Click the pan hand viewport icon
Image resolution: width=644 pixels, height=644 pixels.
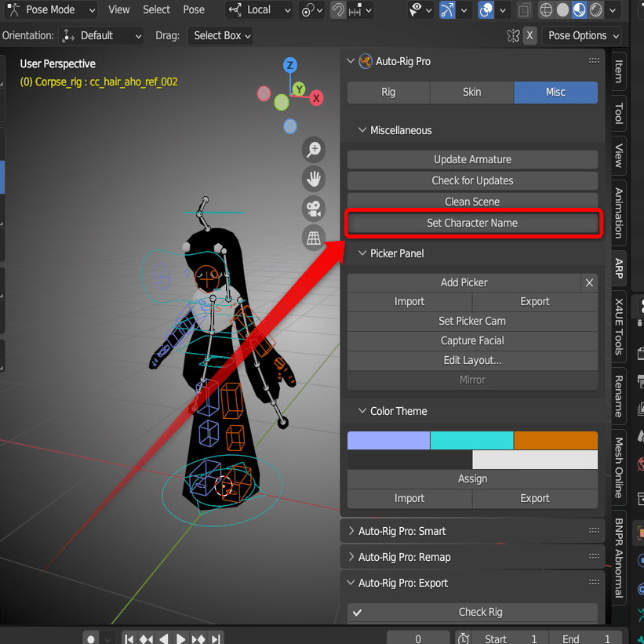pos(314,179)
